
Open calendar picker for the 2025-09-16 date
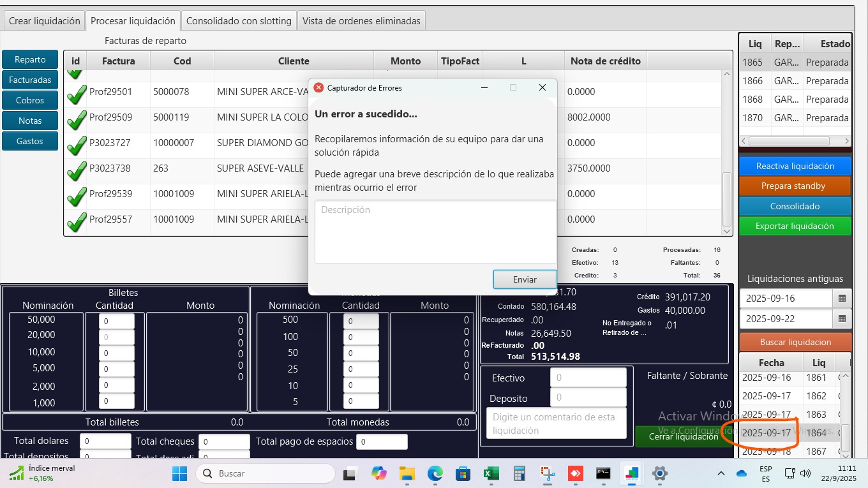pyautogui.click(x=842, y=299)
